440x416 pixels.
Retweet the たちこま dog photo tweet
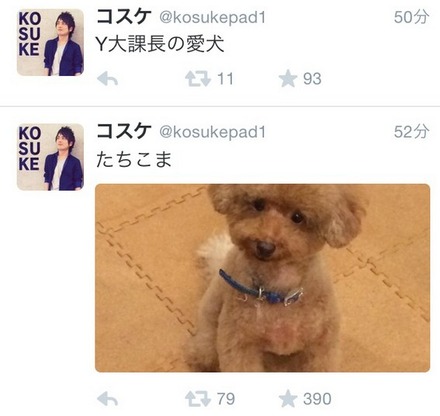click(x=198, y=399)
